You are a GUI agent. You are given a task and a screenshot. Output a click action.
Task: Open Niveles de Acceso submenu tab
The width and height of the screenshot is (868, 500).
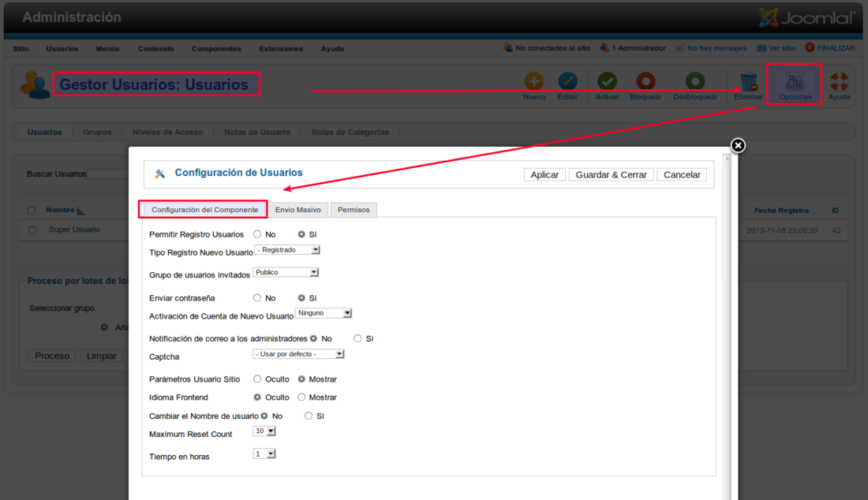click(x=167, y=132)
